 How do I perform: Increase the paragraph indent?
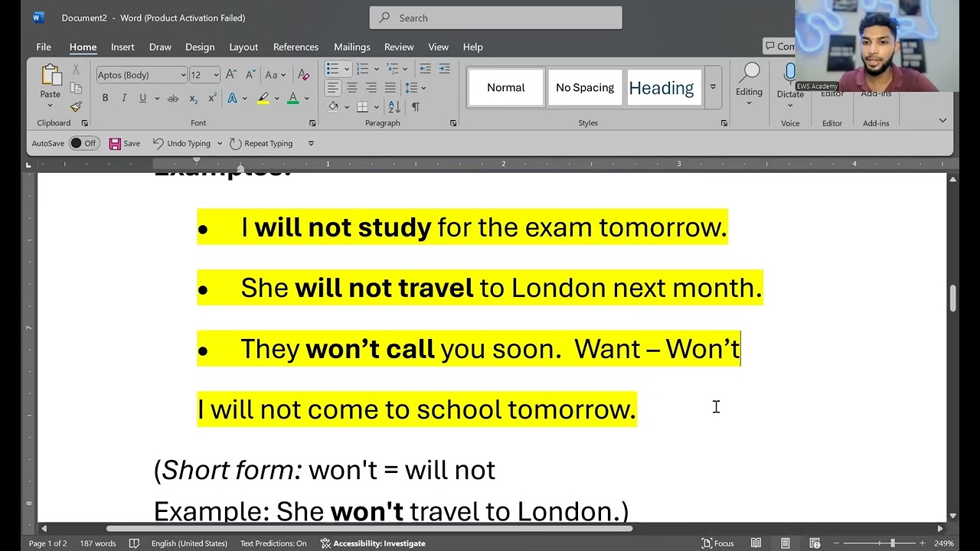pyautogui.click(x=444, y=69)
